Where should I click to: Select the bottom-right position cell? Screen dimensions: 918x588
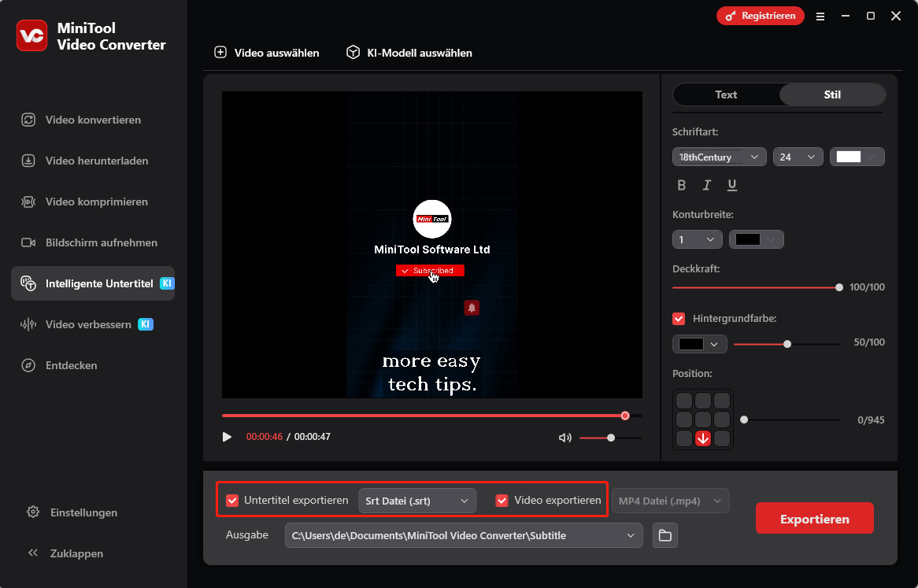point(722,438)
